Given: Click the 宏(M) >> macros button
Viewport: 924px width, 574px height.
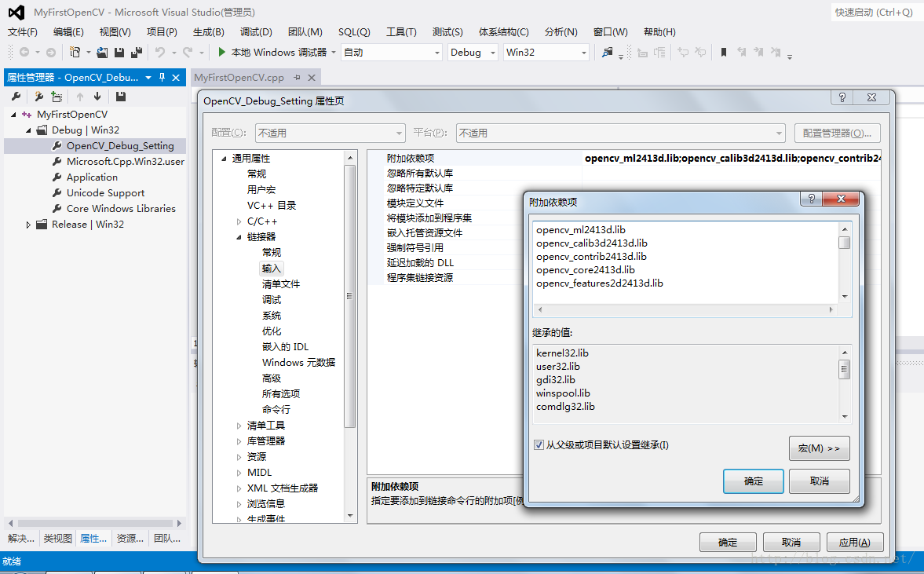Looking at the screenshot, I should [819, 448].
